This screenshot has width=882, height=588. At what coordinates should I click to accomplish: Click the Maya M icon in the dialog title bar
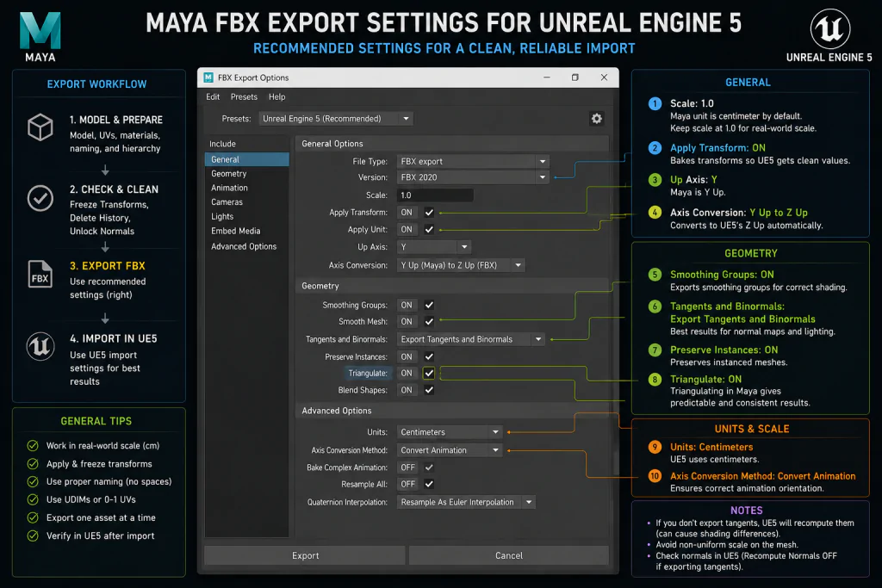(208, 77)
